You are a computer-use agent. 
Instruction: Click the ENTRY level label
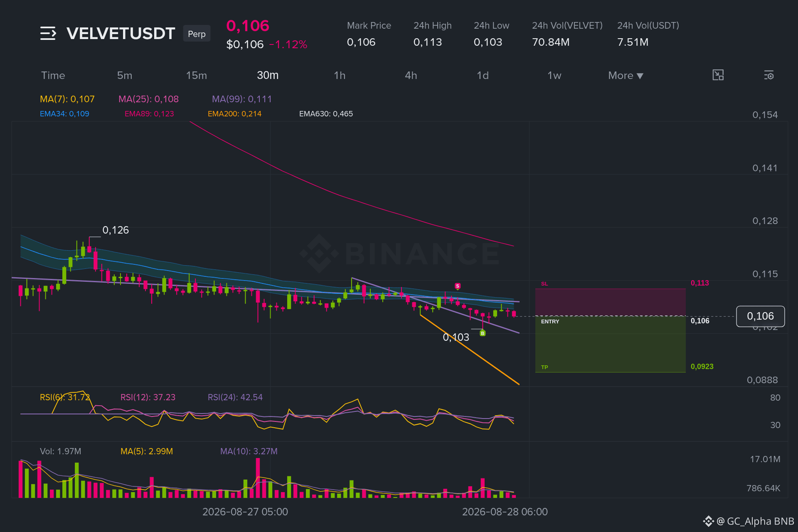(550, 322)
